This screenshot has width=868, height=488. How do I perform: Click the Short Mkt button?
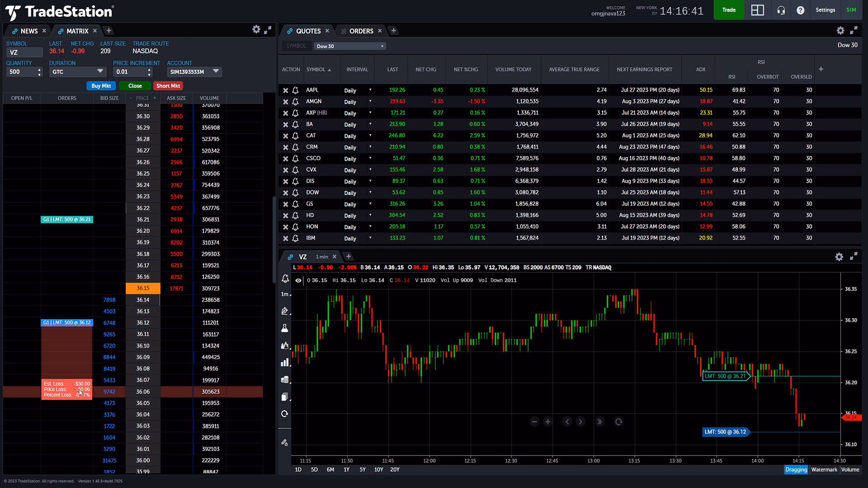click(168, 85)
